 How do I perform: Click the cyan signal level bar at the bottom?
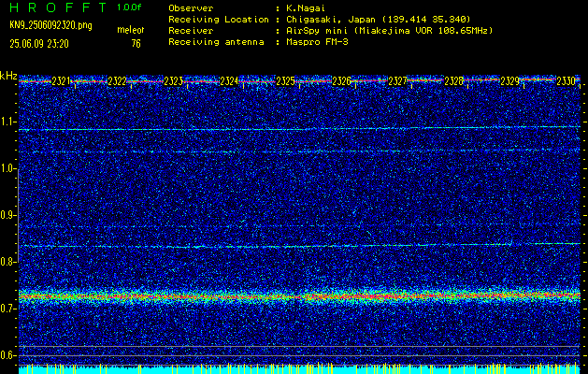point(299,370)
